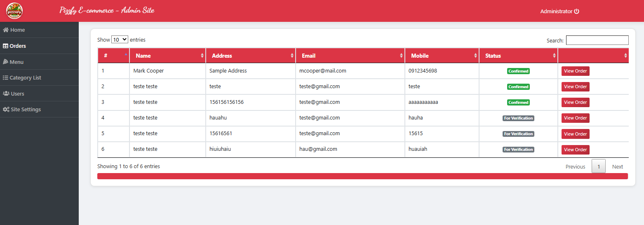Focus the Search input field
644x225 pixels.
[597, 40]
